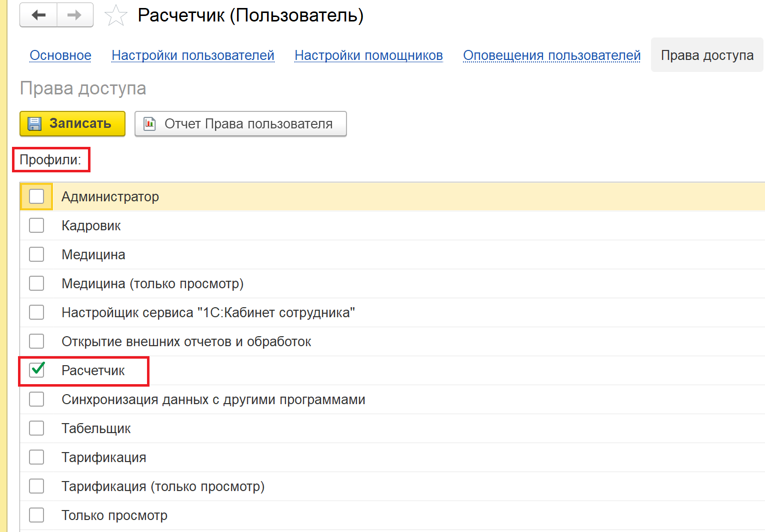Viewport: 765px width, 532px height.
Task: Select the Администратор row text
Action: [110, 197]
